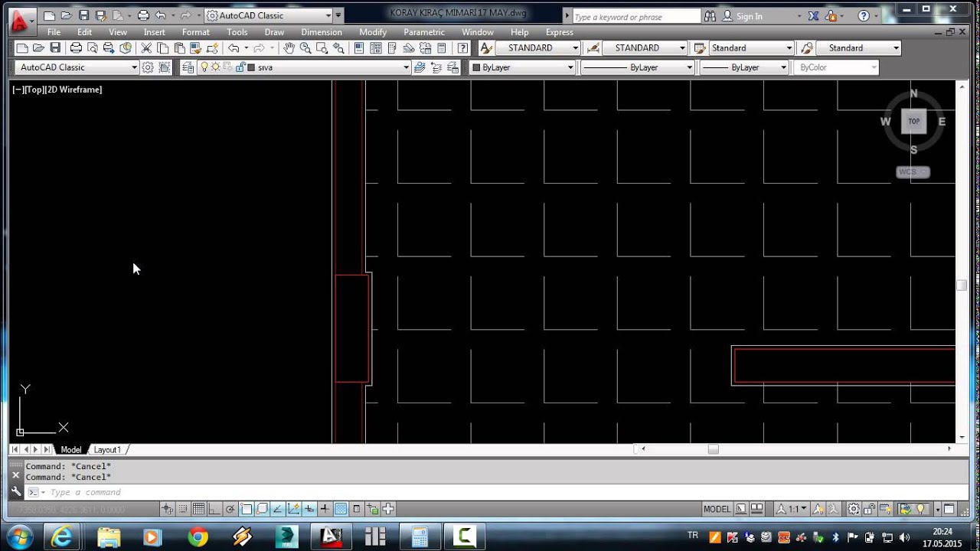Click the Windows Start button
Image resolution: width=980 pixels, height=551 pixels.
(18, 536)
